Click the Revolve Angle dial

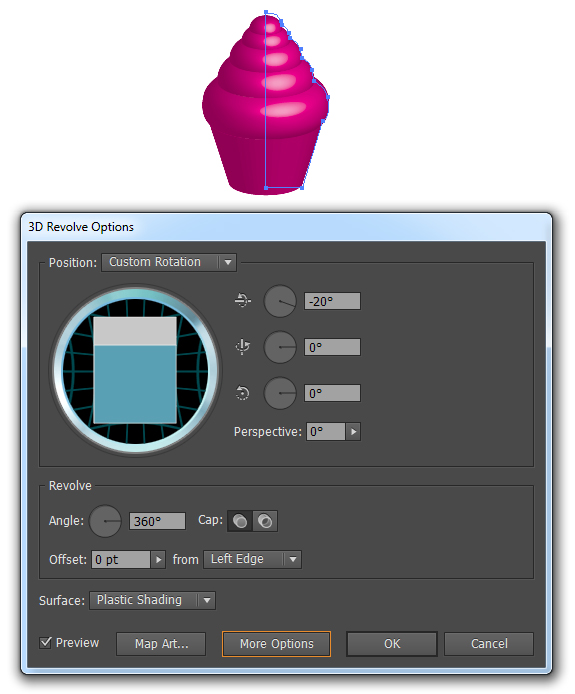coord(105,521)
